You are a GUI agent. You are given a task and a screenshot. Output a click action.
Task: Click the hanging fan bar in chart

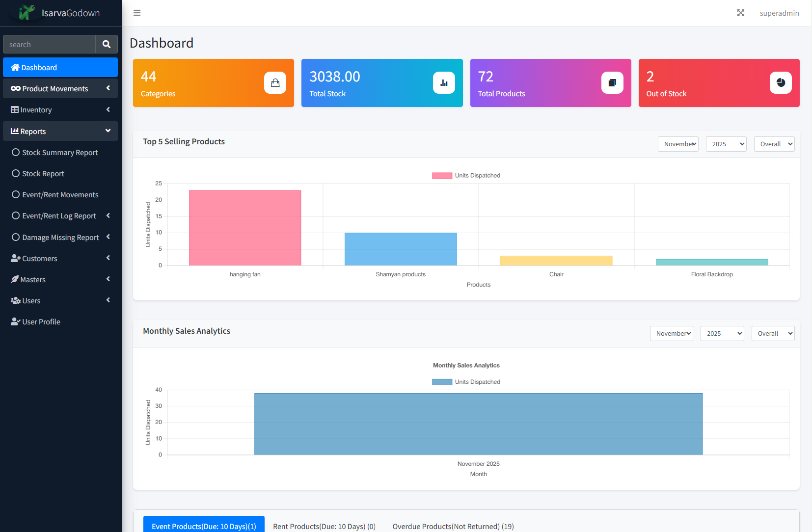(x=245, y=228)
